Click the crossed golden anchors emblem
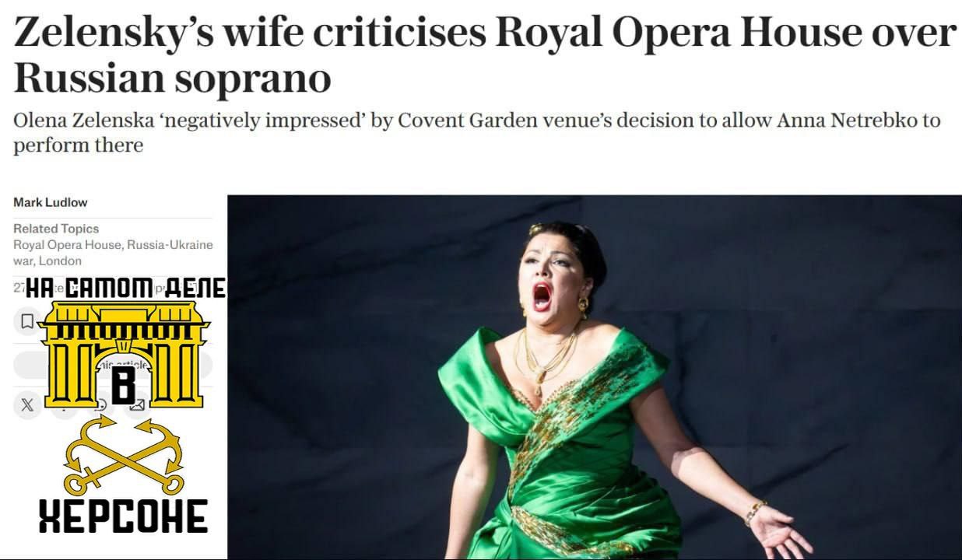The height and width of the screenshot is (560, 962). (123, 455)
